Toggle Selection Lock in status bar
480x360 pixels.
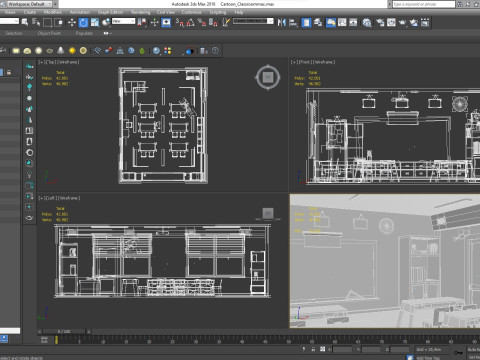[313, 349]
